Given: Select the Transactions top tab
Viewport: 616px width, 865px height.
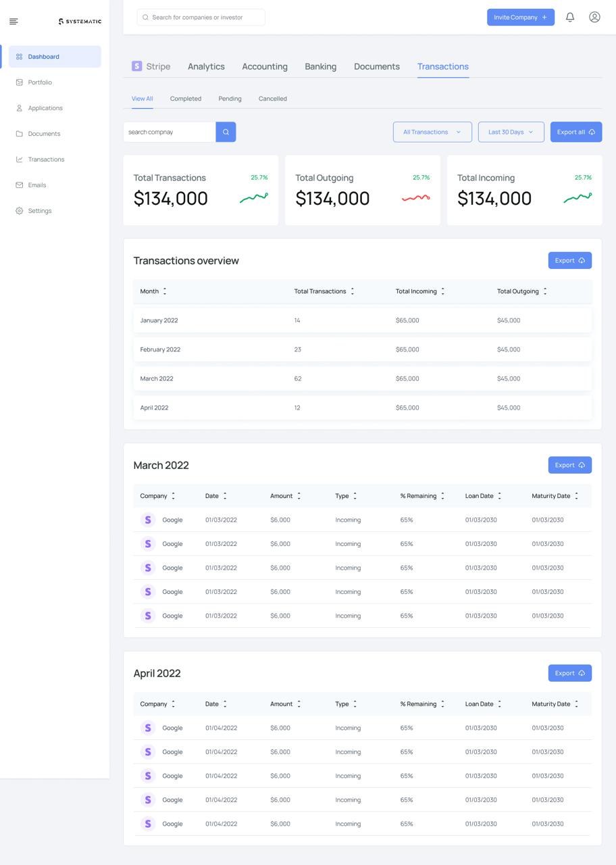Looking at the screenshot, I should point(443,66).
